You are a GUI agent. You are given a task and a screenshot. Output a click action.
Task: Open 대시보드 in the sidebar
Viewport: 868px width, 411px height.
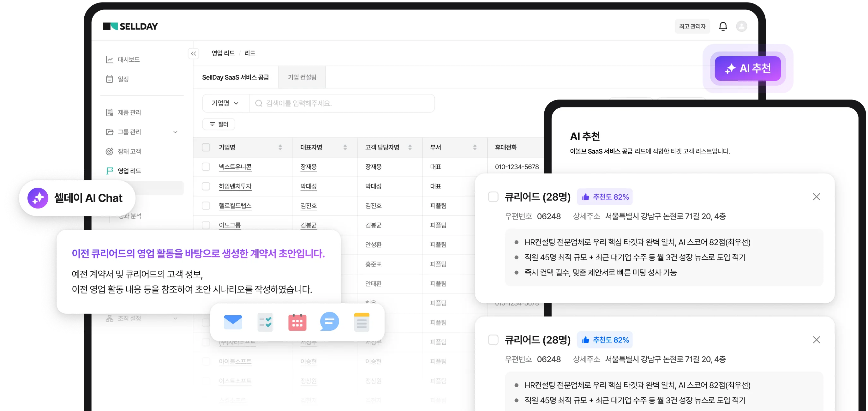128,60
